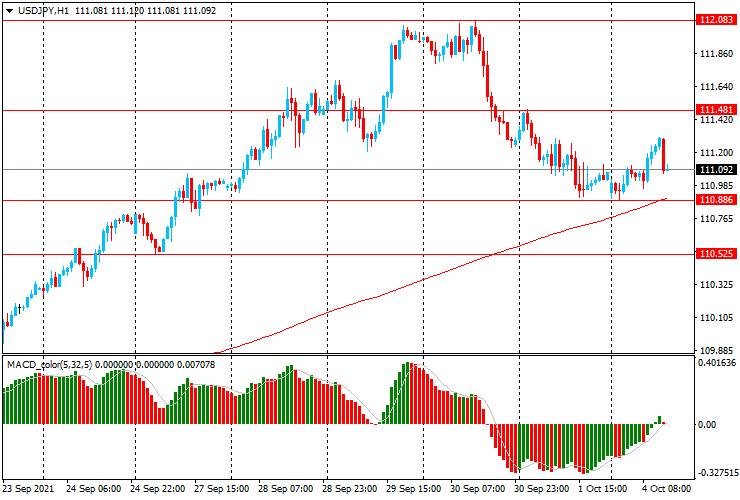Screen dimensions: 740x500
Task: Click the current price label 111.092
Action: tap(716, 169)
